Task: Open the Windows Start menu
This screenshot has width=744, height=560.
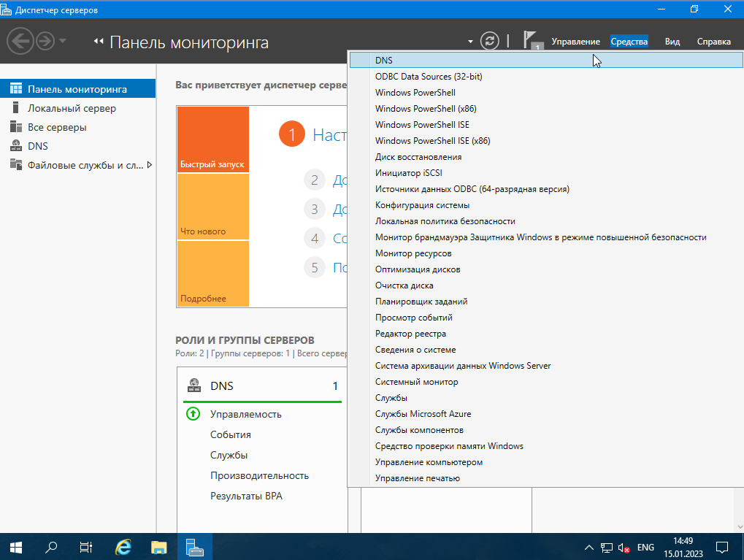Action: coord(15,547)
